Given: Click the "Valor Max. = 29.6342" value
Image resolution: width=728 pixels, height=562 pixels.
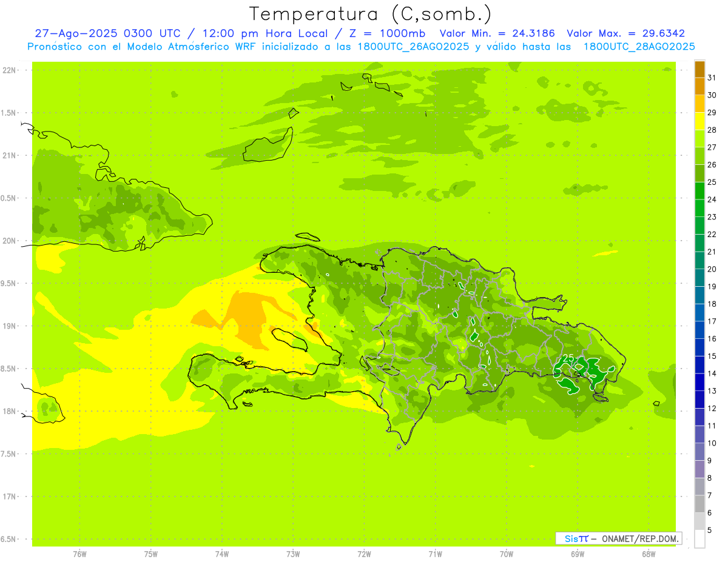Looking at the screenshot, I should pos(625,34).
